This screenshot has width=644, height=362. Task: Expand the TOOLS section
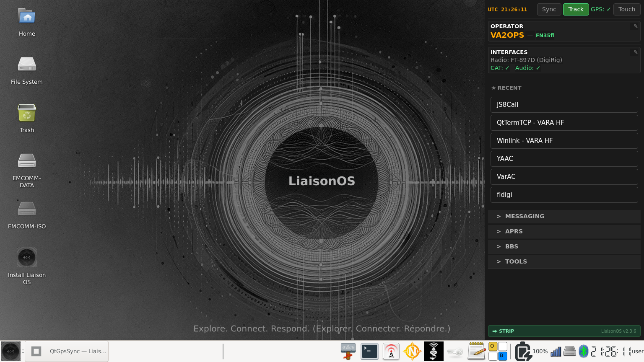[564, 261]
